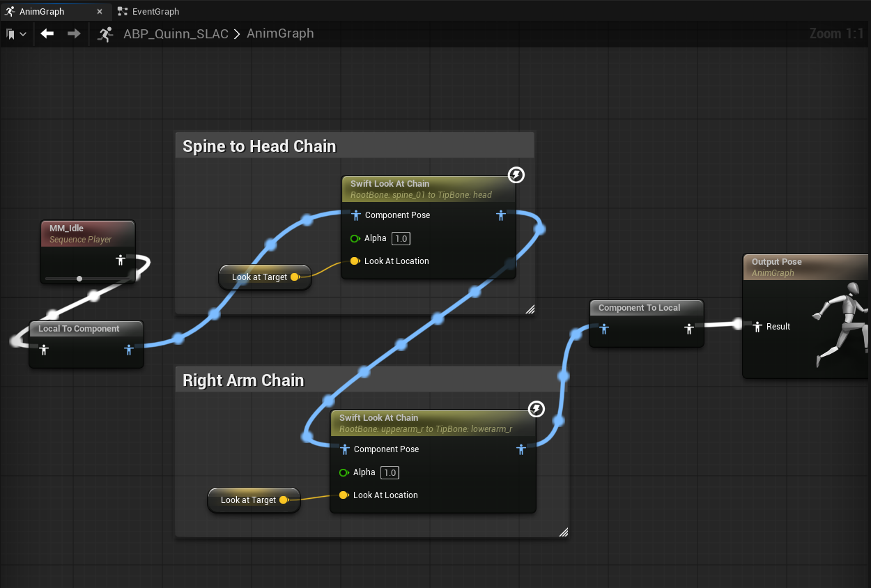Select Look at Target variable in Right Arm comment
The width and height of the screenshot is (871, 588).
(248, 500)
